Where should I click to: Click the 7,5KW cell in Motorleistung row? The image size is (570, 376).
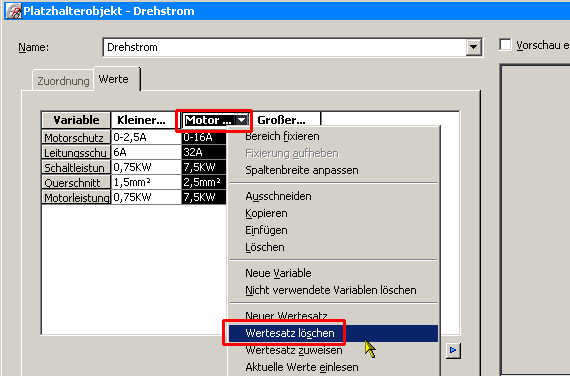coord(204,197)
